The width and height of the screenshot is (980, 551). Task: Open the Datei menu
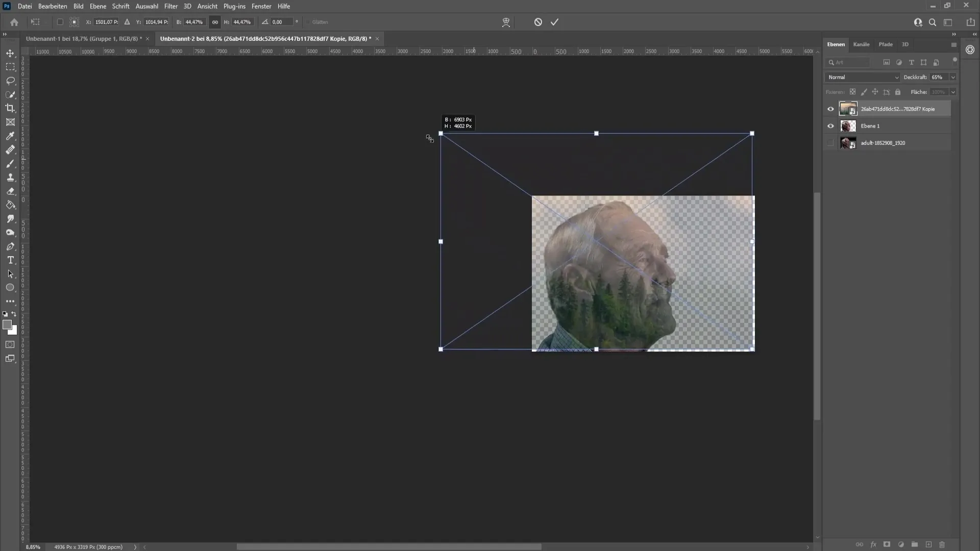coord(24,6)
